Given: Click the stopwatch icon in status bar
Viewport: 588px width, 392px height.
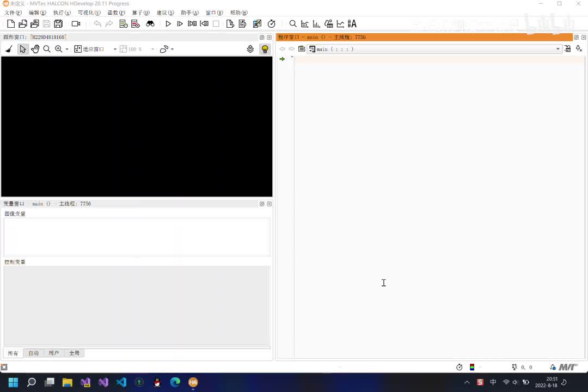Looking at the screenshot, I should [459, 367].
